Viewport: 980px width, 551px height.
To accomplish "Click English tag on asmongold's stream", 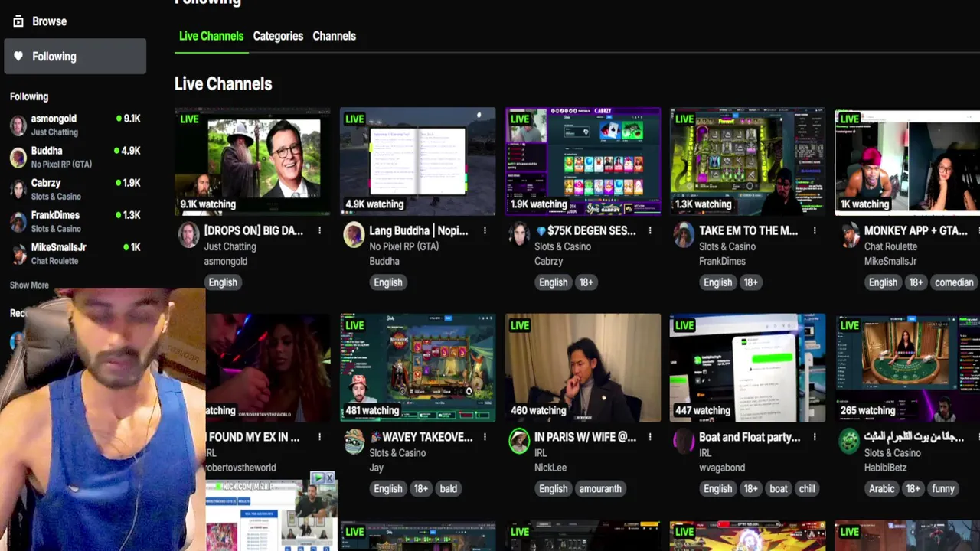I will [223, 282].
